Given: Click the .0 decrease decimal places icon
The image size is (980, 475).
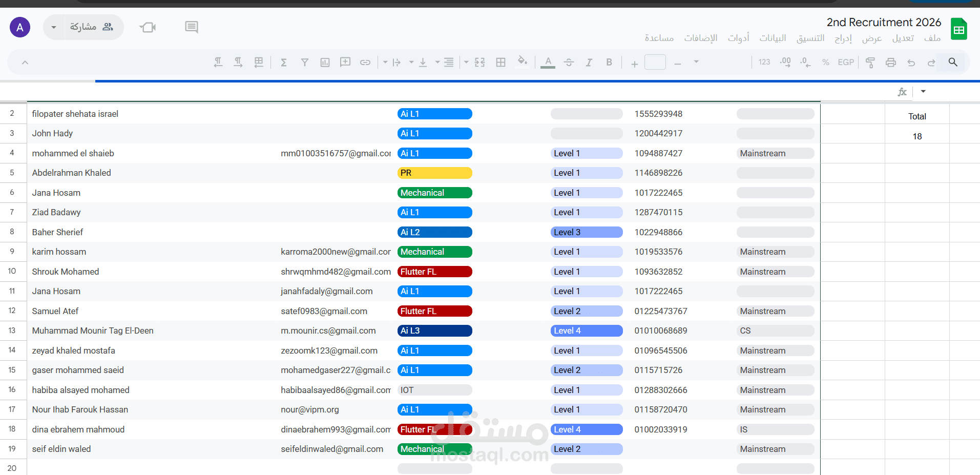Looking at the screenshot, I should coord(805,62).
